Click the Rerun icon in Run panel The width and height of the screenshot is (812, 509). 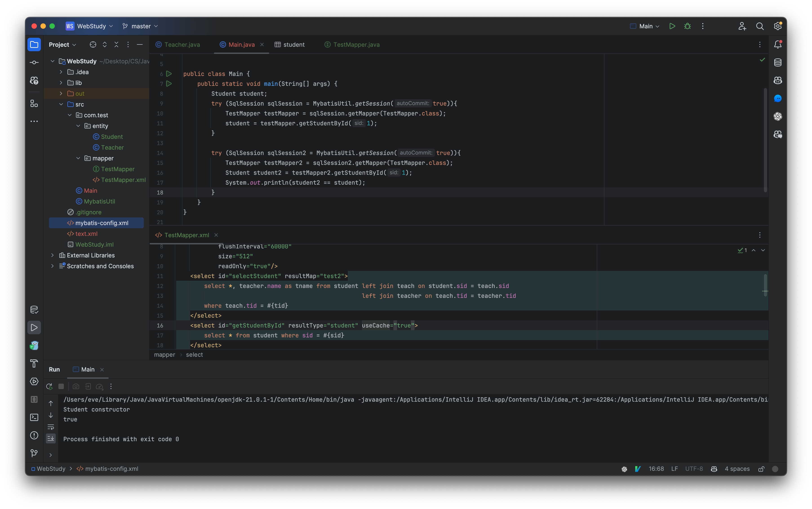pos(49,386)
